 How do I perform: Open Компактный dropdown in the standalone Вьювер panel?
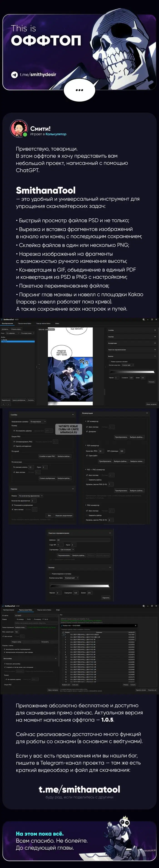(71, 578)
